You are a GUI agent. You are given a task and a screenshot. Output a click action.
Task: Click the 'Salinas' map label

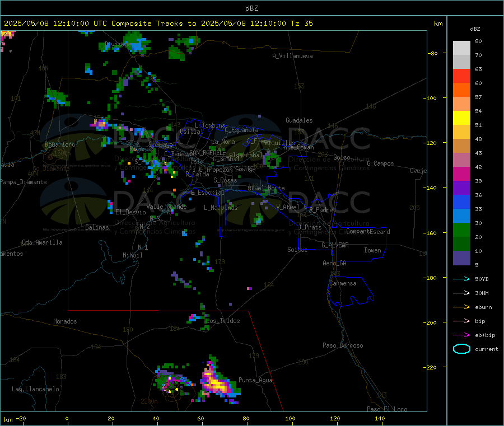pos(97,227)
